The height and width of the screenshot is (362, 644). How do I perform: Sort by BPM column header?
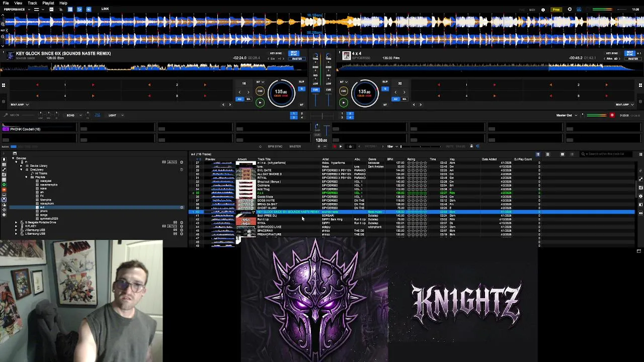click(390, 159)
